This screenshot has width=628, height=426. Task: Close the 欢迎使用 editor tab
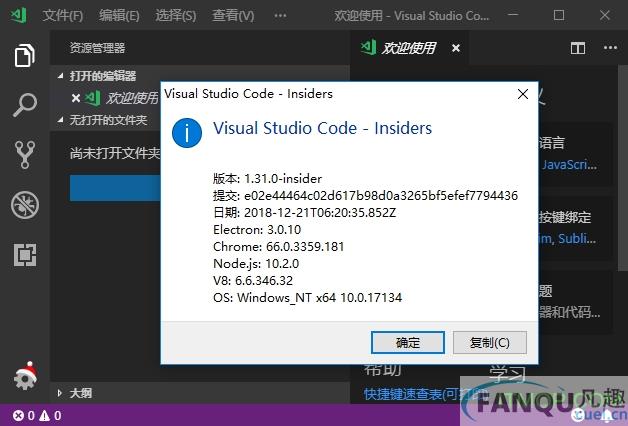[x=456, y=48]
